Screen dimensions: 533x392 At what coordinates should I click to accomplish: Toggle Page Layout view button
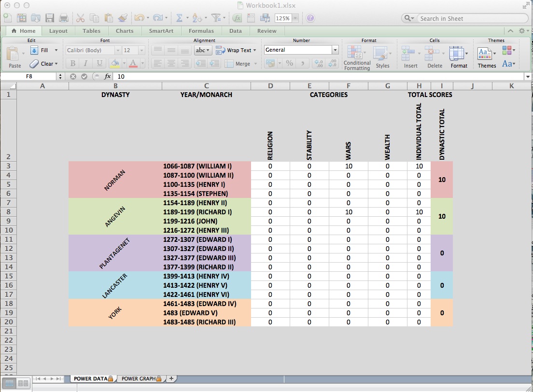pos(22,383)
